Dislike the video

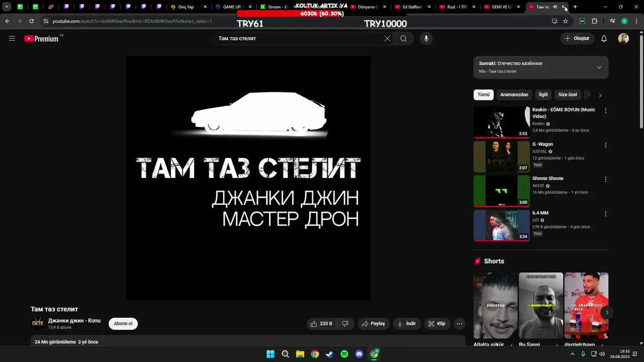coord(345,324)
